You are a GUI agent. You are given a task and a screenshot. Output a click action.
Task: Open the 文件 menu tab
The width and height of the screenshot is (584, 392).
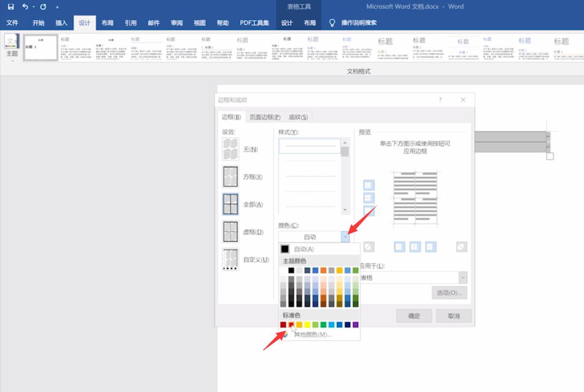pos(12,22)
